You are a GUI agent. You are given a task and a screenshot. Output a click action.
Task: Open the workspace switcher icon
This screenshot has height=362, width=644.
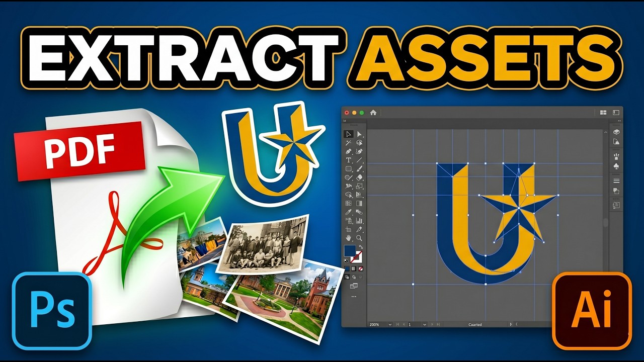[616, 113]
